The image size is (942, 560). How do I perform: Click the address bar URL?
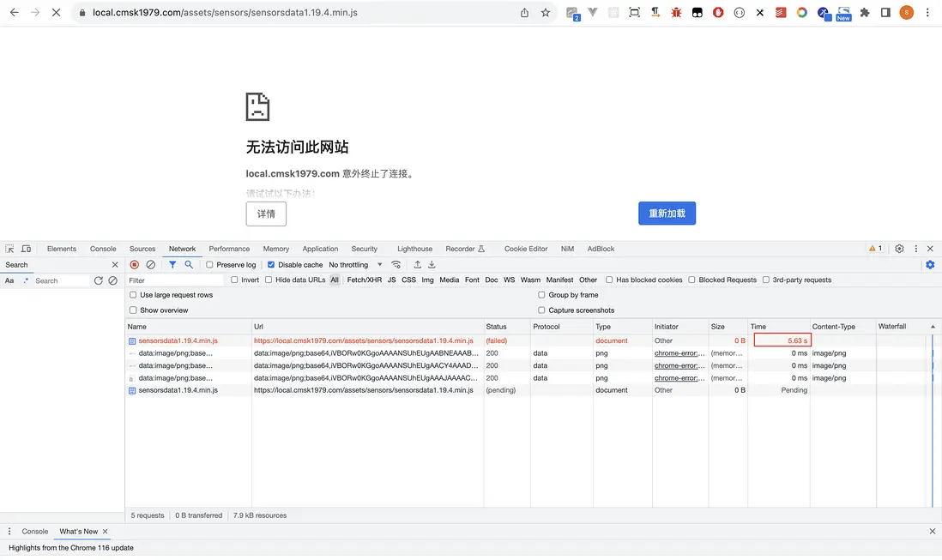tap(225, 13)
